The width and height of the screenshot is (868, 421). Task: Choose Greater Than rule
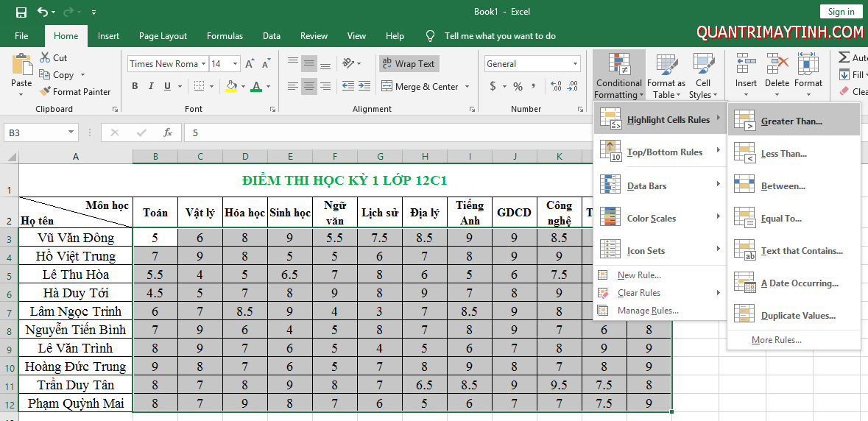coord(794,121)
